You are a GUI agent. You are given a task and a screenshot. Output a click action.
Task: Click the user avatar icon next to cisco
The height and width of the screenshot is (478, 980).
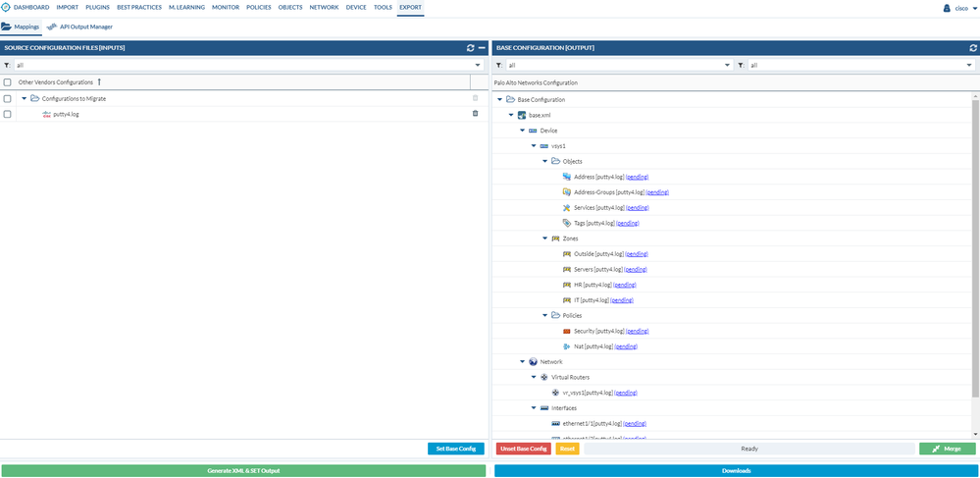tap(947, 8)
